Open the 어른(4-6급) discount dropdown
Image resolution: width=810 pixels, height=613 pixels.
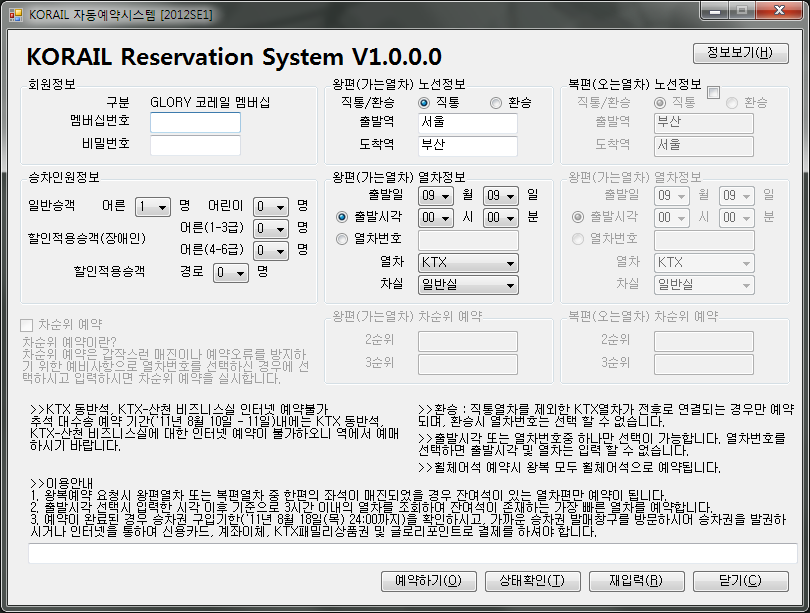[271, 251]
